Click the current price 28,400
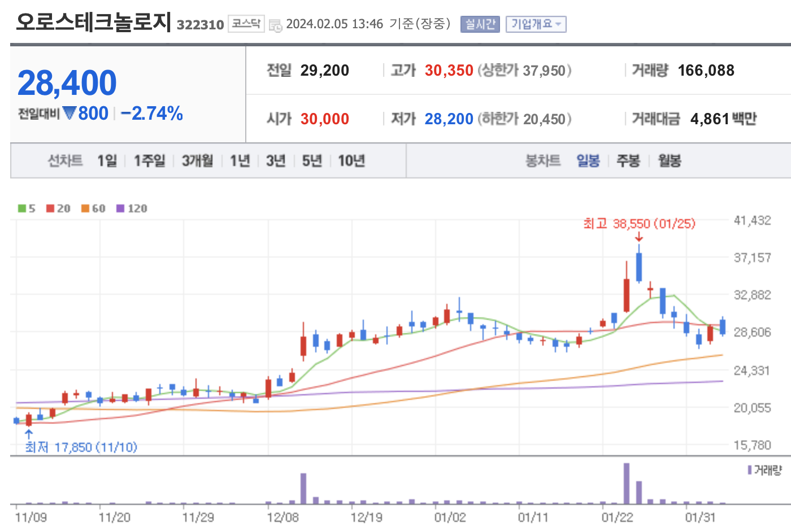 tap(67, 83)
